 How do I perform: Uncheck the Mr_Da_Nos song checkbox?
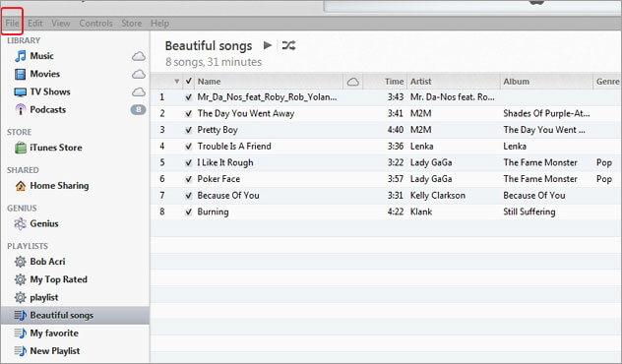tap(188, 97)
